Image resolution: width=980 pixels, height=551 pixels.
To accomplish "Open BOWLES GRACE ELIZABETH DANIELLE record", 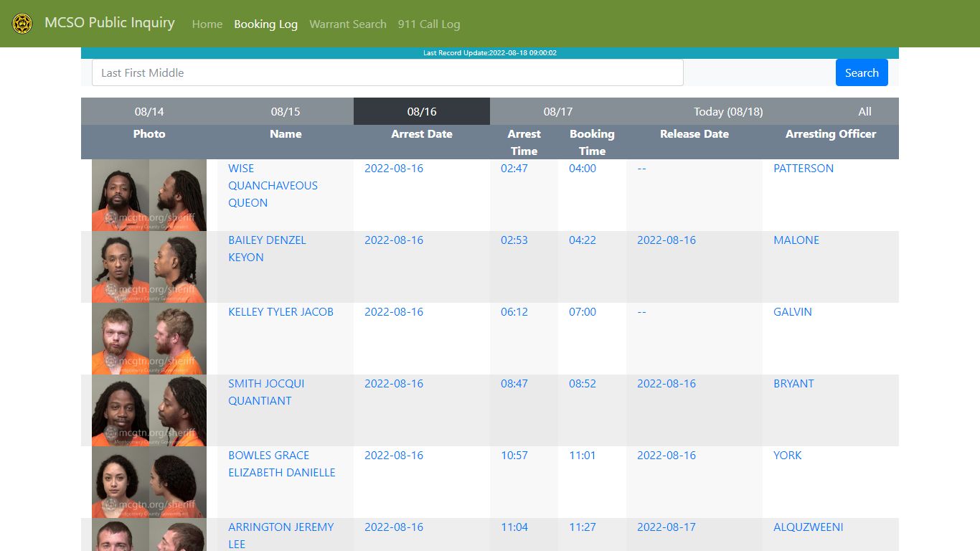I will pyautogui.click(x=282, y=463).
